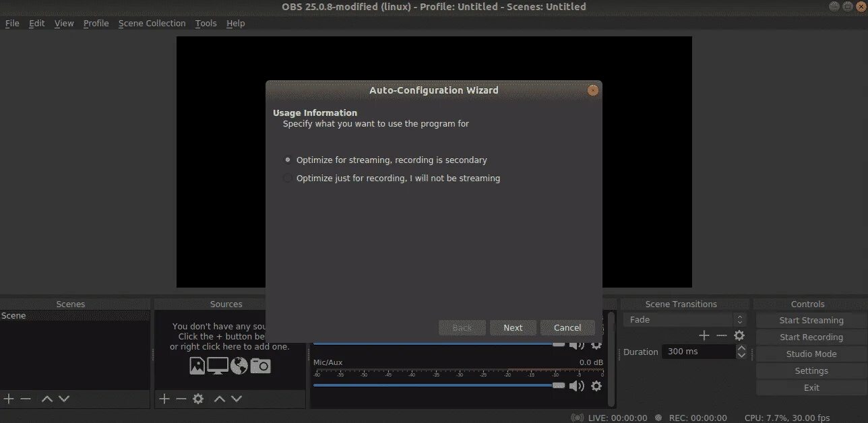Add a source with the Sources plus icon

pos(164,399)
